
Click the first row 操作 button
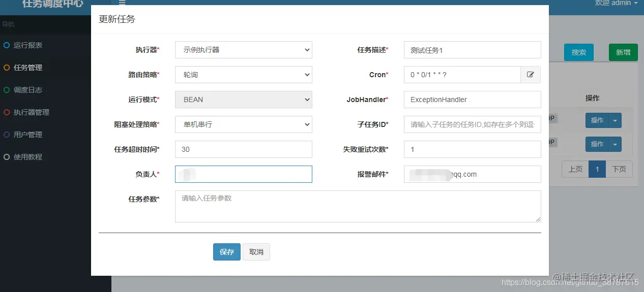(x=597, y=120)
